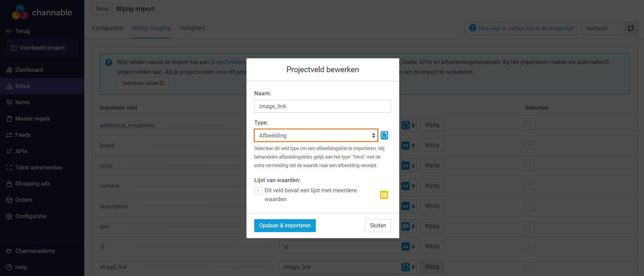The width and height of the screenshot is (644, 276).
Task: Enable the list of multiple values checkbox
Action: [258, 191]
